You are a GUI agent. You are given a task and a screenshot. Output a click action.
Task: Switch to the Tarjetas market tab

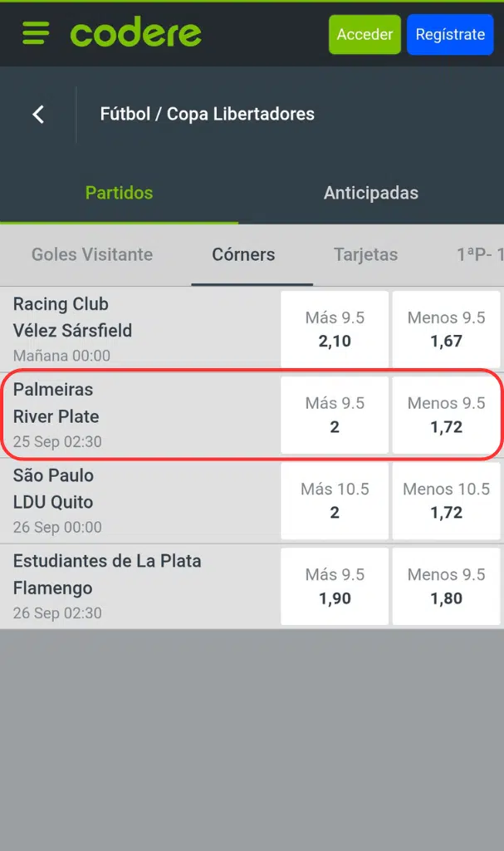pyautogui.click(x=365, y=255)
